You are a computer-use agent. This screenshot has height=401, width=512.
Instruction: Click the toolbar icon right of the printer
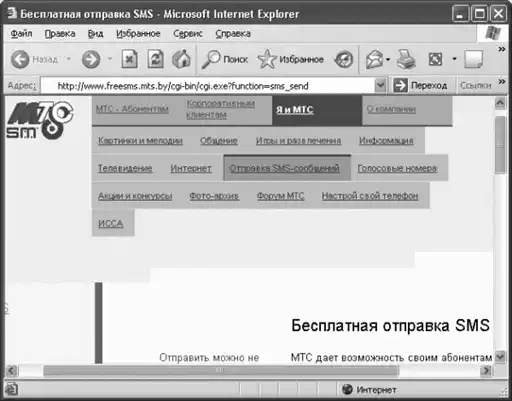(x=435, y=59)
